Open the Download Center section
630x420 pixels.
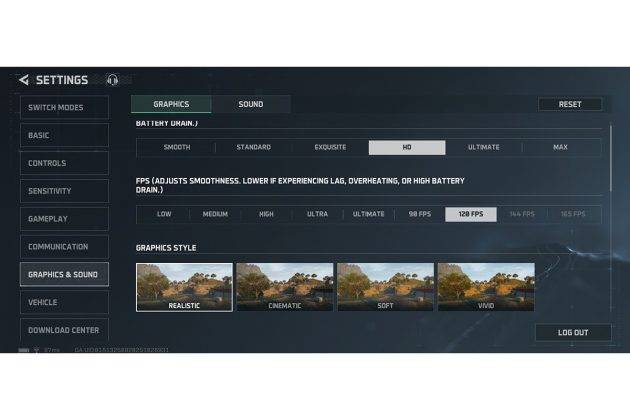tap(64, 330)
